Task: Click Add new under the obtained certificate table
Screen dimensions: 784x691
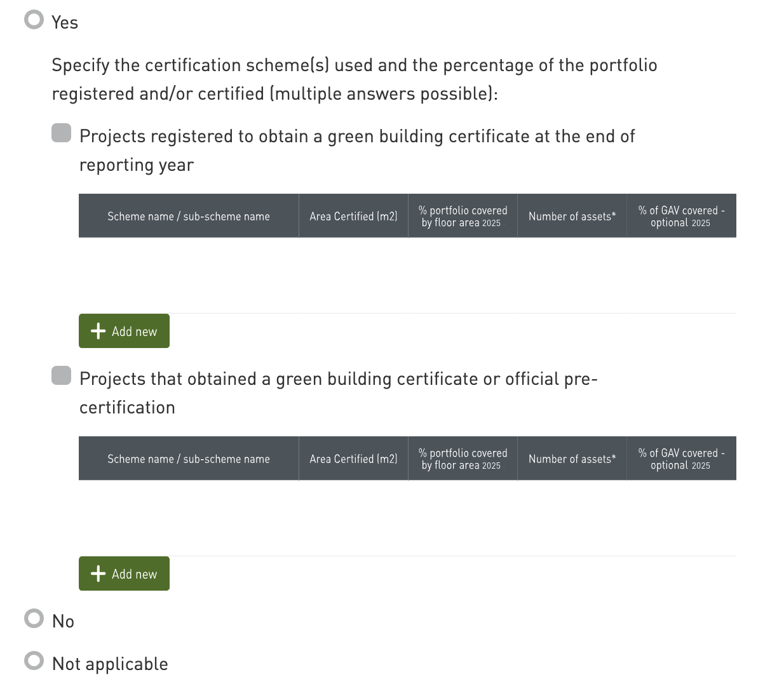Action: coord(124,574)
